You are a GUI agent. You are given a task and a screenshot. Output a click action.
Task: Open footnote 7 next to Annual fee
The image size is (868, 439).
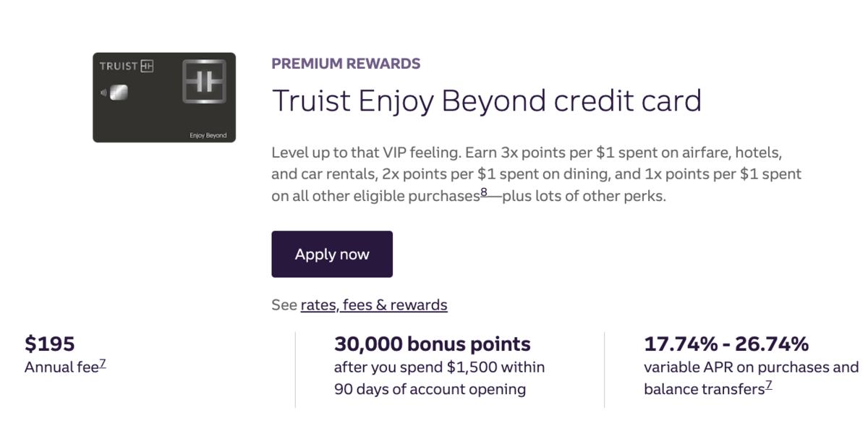103,364
